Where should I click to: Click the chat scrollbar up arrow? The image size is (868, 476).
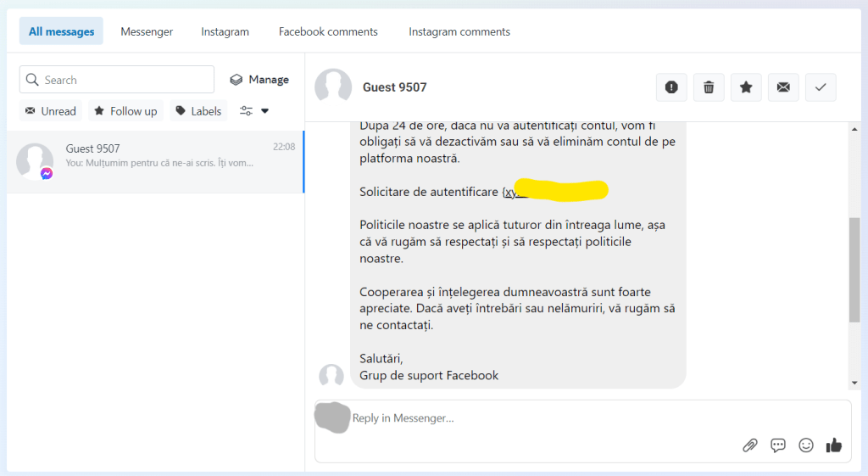854,129
